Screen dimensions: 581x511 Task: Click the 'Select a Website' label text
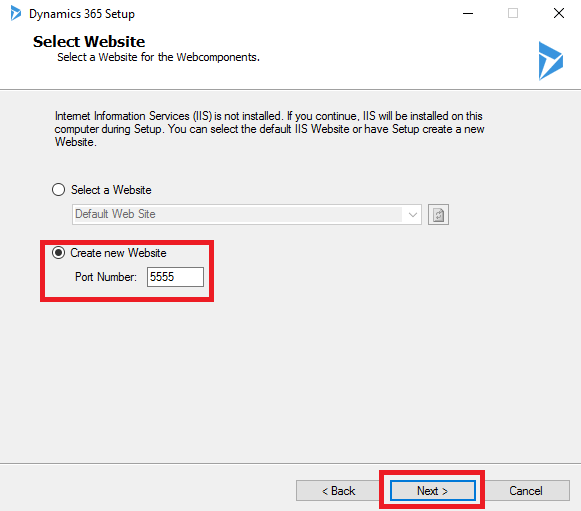tap(111, 190)
